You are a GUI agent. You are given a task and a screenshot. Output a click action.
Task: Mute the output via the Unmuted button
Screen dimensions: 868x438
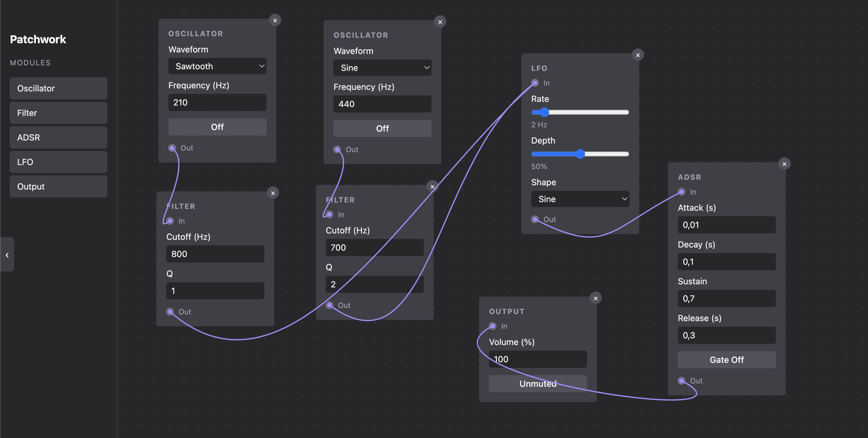pyautogui.click(x=537, y=384)
